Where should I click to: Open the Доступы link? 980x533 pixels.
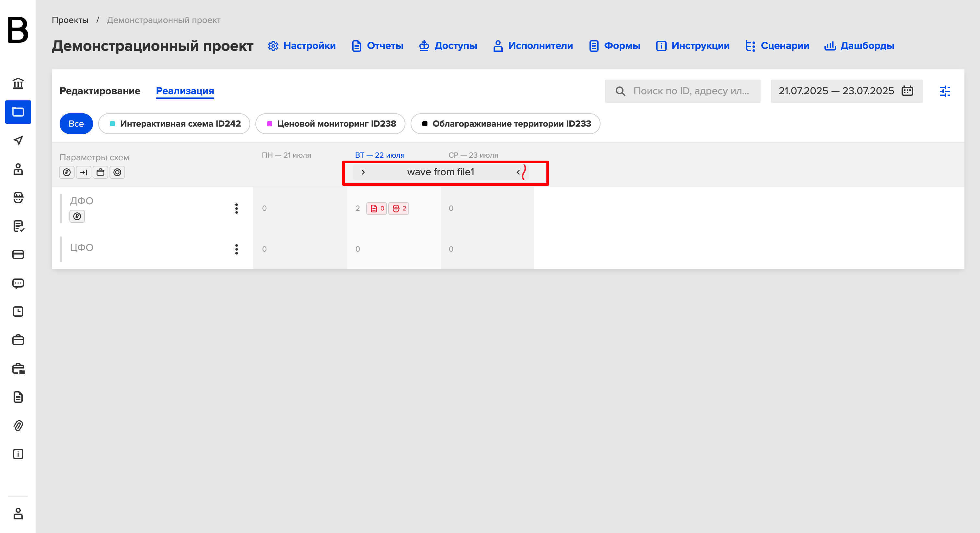(x=448, y=46)
